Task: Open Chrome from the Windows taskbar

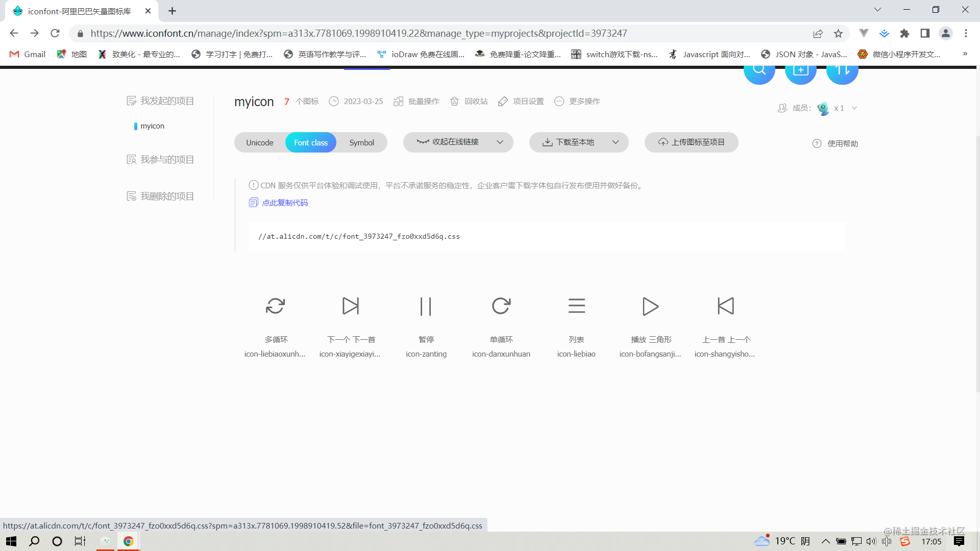Action: click(x=128, y=541)
